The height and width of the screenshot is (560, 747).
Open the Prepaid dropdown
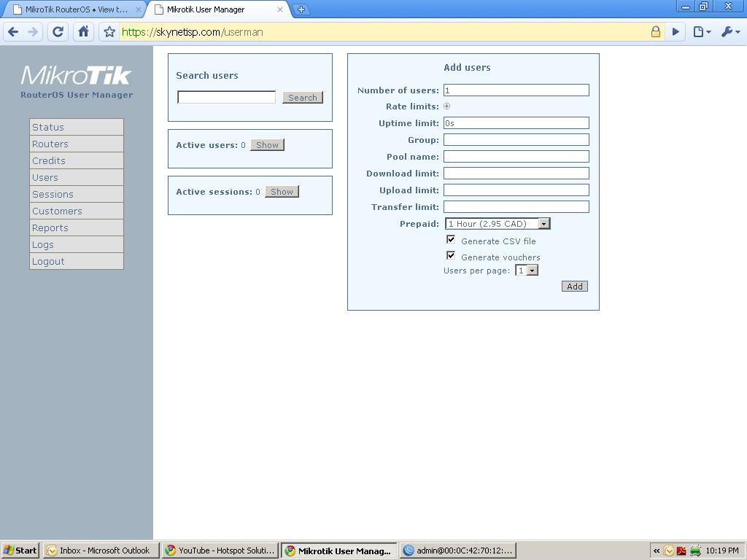click(498, 224)
